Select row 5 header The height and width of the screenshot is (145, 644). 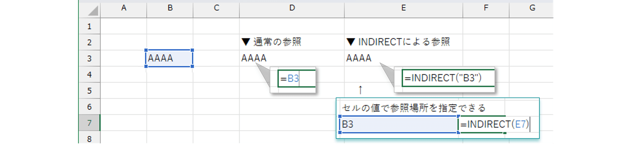[x=89, y=91]
